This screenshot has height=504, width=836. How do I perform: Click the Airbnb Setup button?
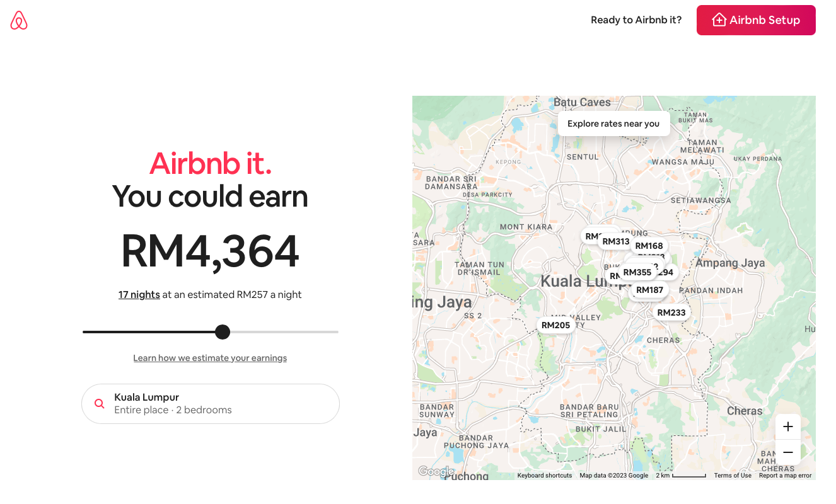coord(755,20)
